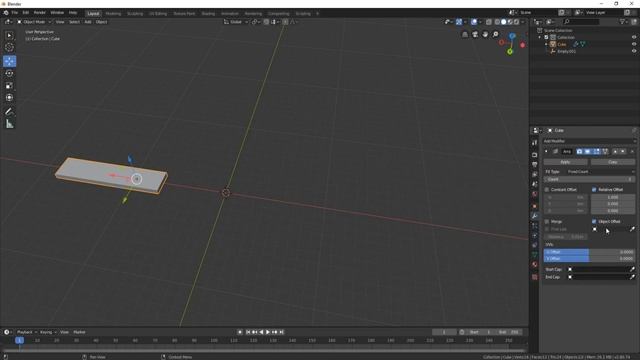Switch to the Modeling workspace tab
The width and height of the screenshot is (640, 360).
click(x=113, y=13)
